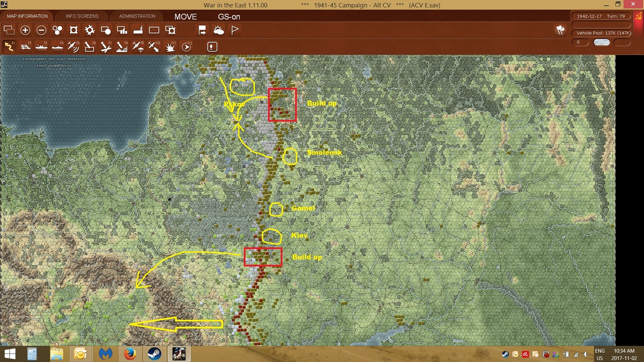644x362 pixels.
Task: Toggle the rectangle with bar chart icon
Action: point(122,30)
